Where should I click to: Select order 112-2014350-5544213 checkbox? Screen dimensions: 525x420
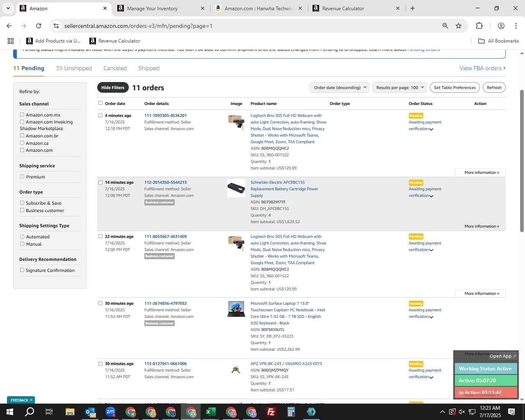coord(100,183)
